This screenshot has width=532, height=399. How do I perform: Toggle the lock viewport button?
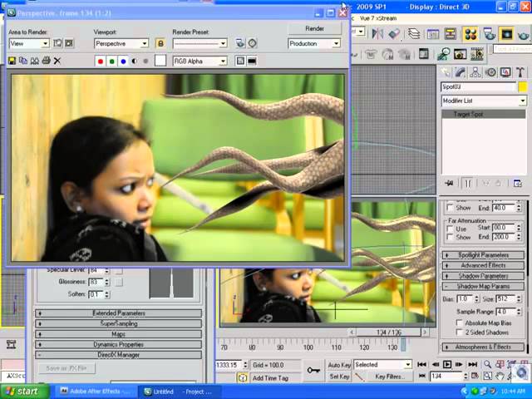click(x=160, y=43)
